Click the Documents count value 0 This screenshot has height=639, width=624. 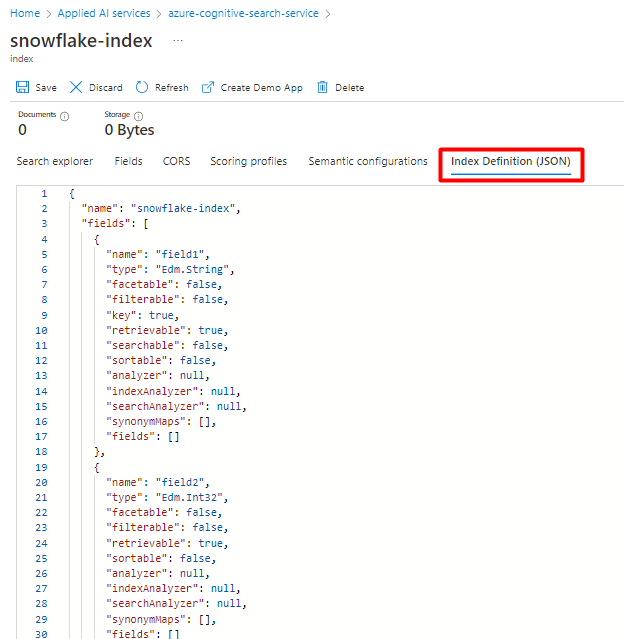[x=22, y=130]
